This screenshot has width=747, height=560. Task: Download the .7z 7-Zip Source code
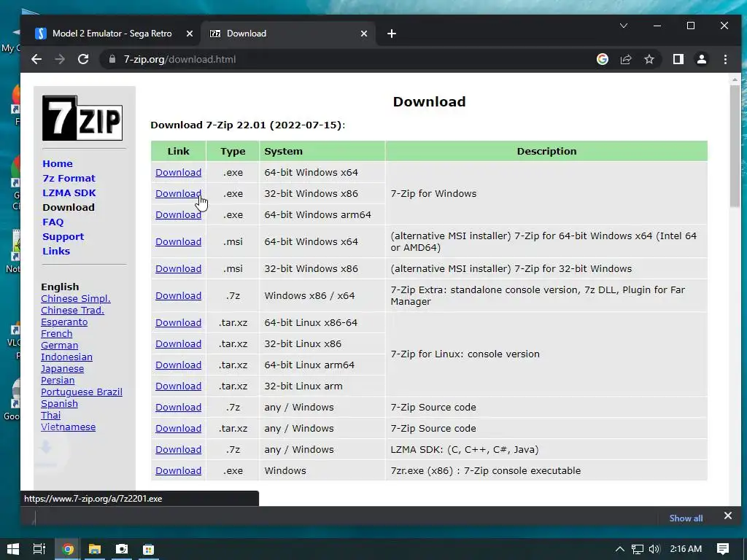click(178, 407)
